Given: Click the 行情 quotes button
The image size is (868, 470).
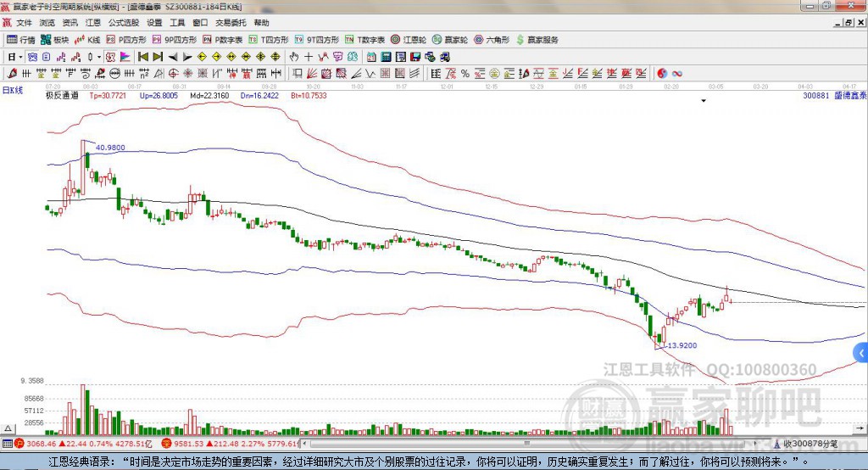Looking at the screenshot, I should tap(21, 40).
